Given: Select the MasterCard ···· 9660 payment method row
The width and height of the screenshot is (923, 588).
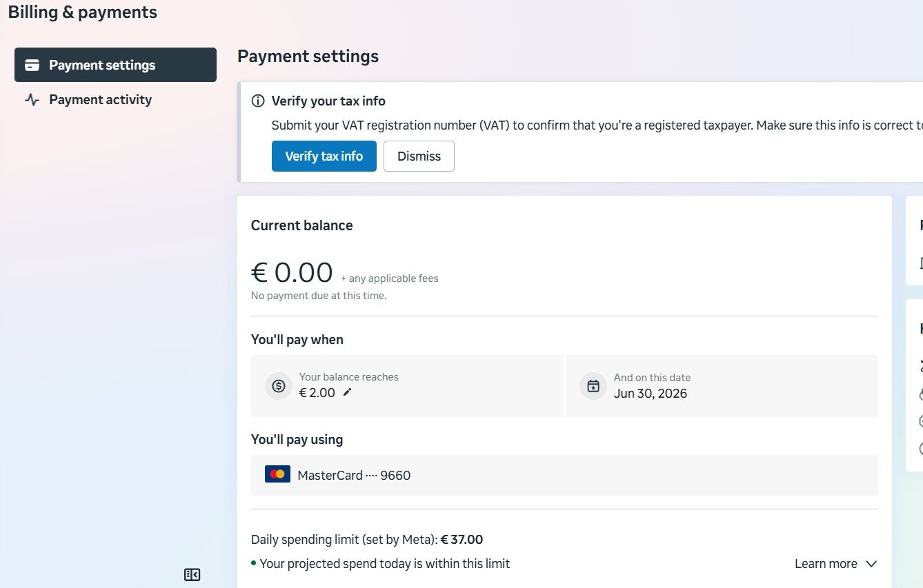Looking at the screenshot, I should click(564, 475).
